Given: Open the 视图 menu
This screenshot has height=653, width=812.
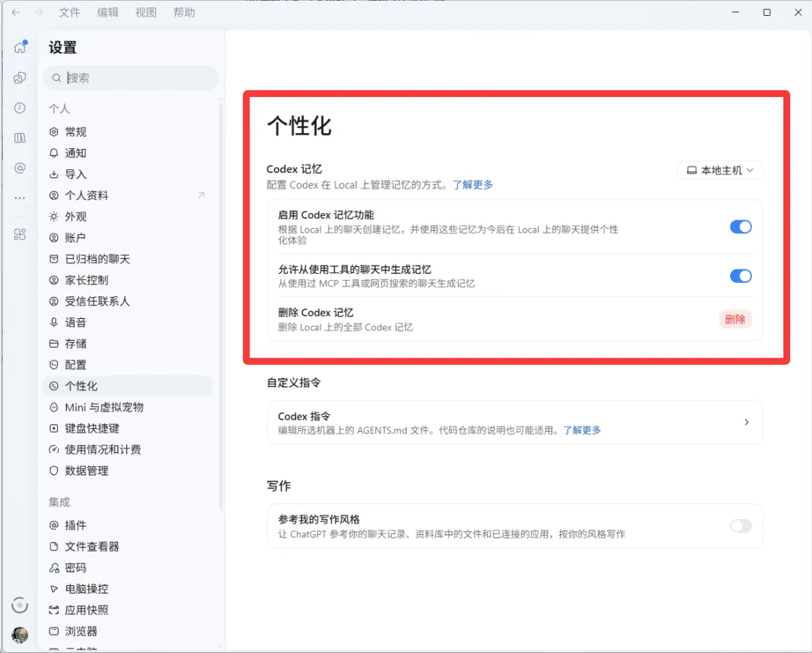Looking at the screenshot, I should click(146, 13).
